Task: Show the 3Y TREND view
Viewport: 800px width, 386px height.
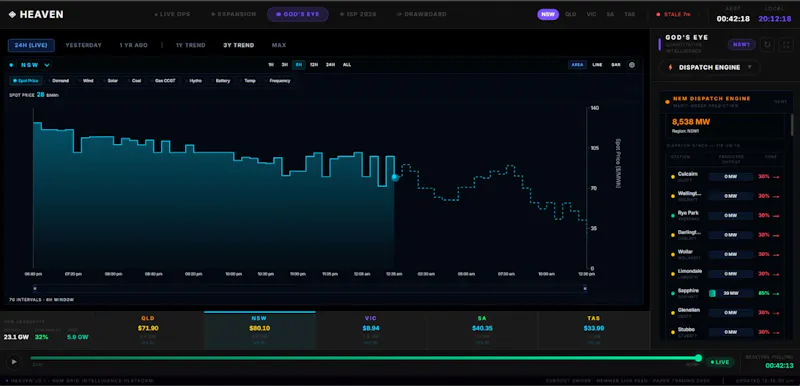Action: click(x=238, y=45)
